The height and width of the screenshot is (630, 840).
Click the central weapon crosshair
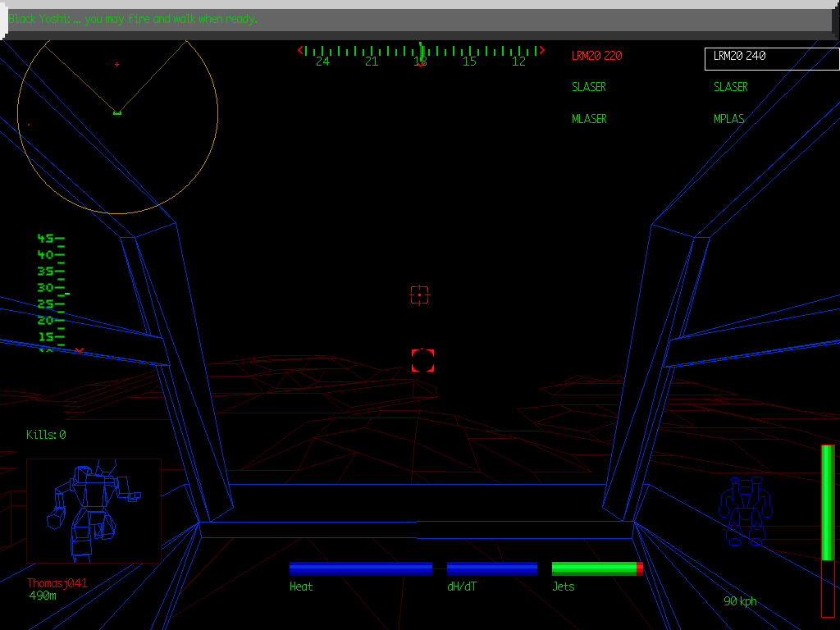420,295
